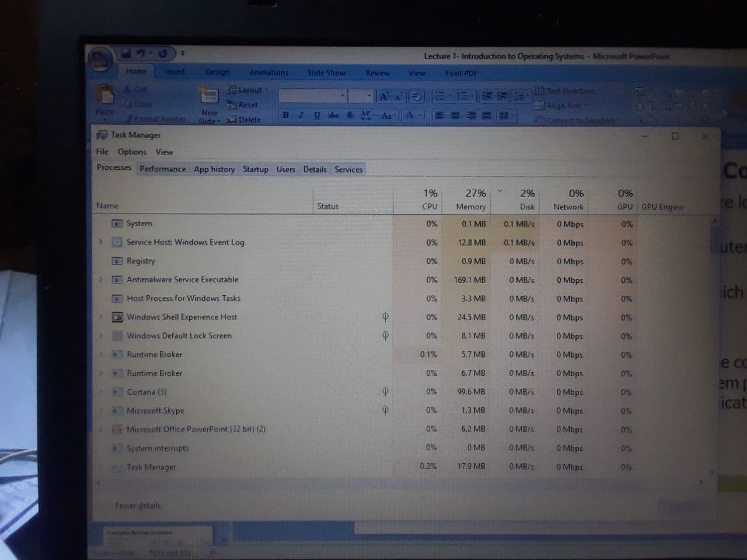Click the Underline formatting button

point(317,115)
